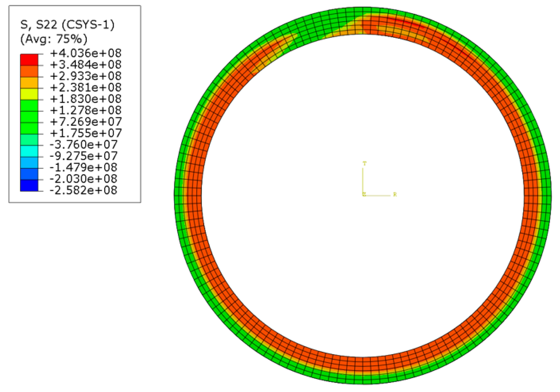Pick the swatch between +2.933e+08 and +2.381e+08
Viewport: 560px width, 392px height.
pyautogui.click(x=29, y=82)
